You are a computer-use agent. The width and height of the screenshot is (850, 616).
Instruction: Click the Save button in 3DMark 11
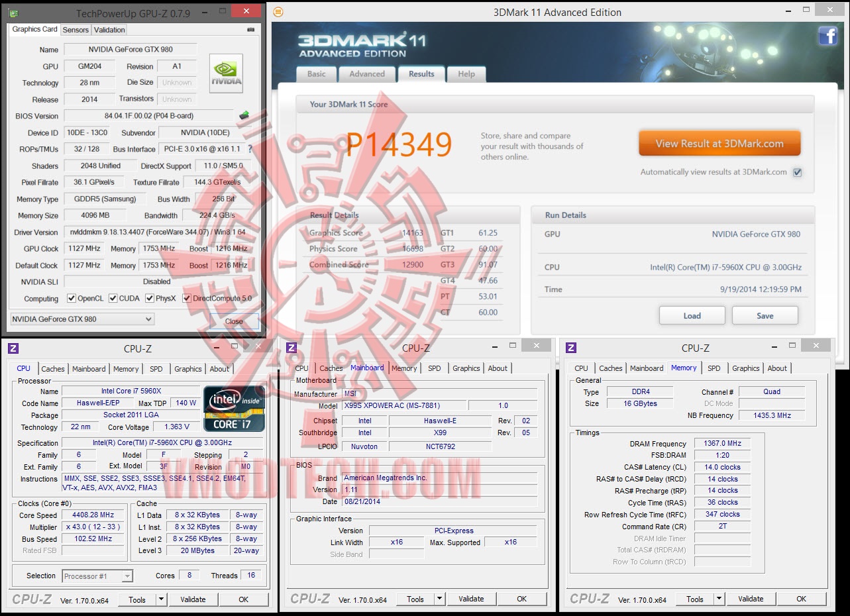point(765,316)
